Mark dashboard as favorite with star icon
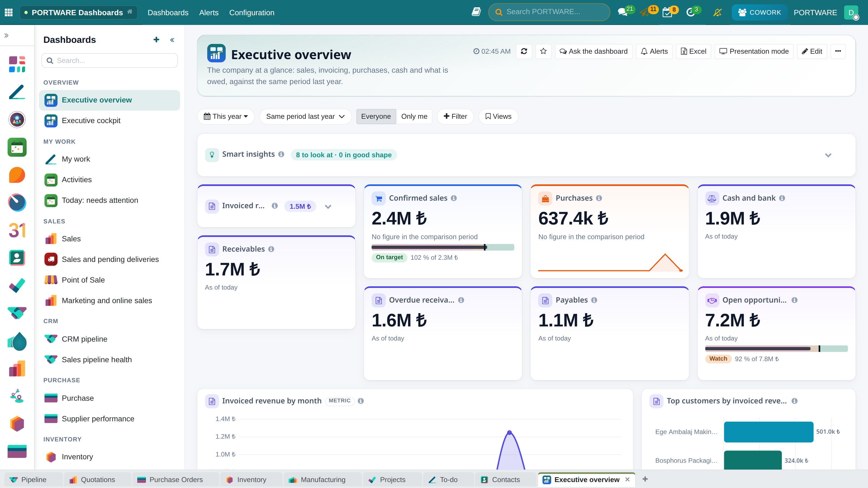Screen dimensions: 868x488 (543, 51)
